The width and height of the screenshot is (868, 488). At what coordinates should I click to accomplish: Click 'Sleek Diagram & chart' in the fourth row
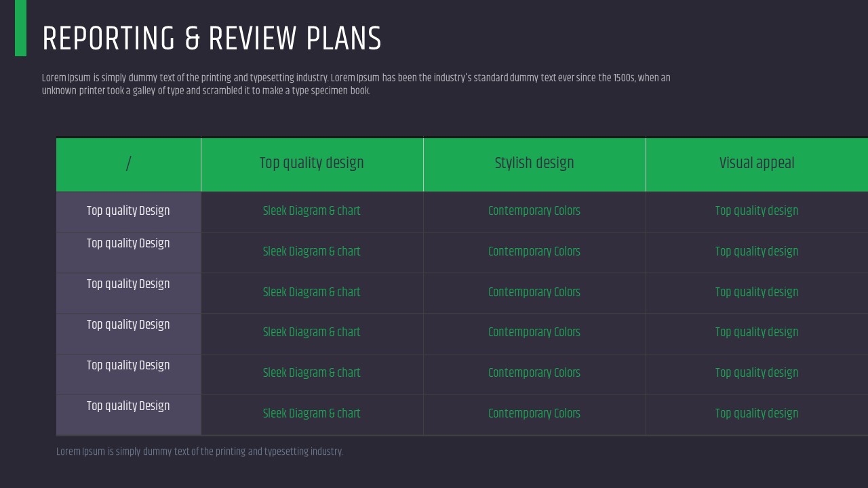tap(311, 332)
